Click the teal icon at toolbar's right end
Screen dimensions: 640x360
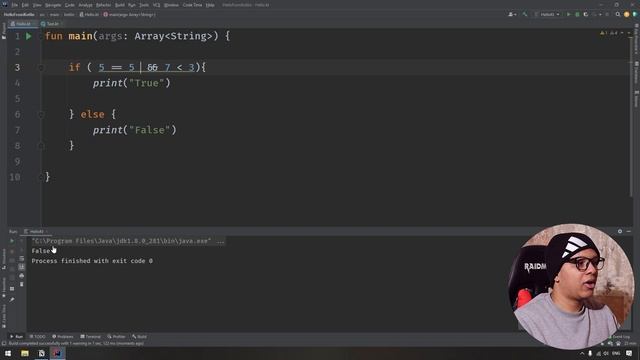click(635, 14)
